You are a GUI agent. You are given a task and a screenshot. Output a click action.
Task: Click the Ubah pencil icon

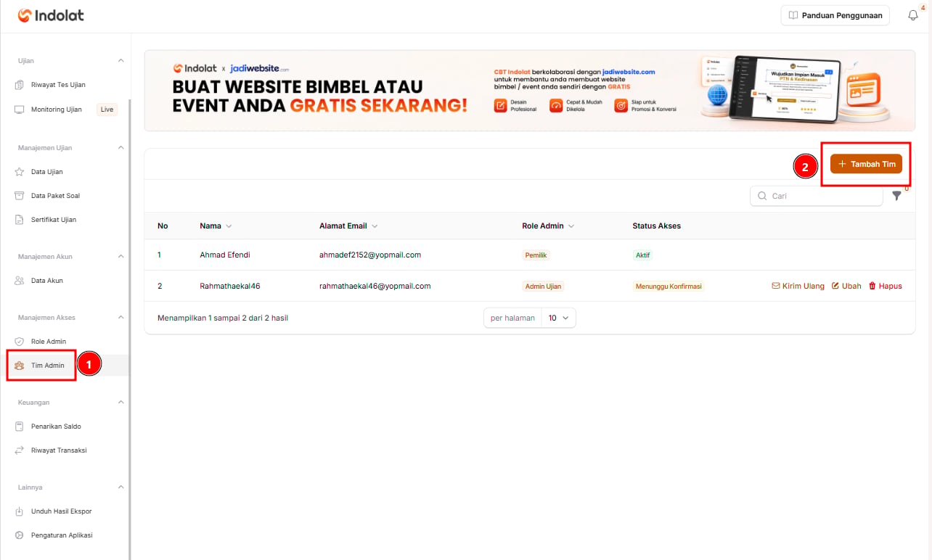tap(835, 286)
